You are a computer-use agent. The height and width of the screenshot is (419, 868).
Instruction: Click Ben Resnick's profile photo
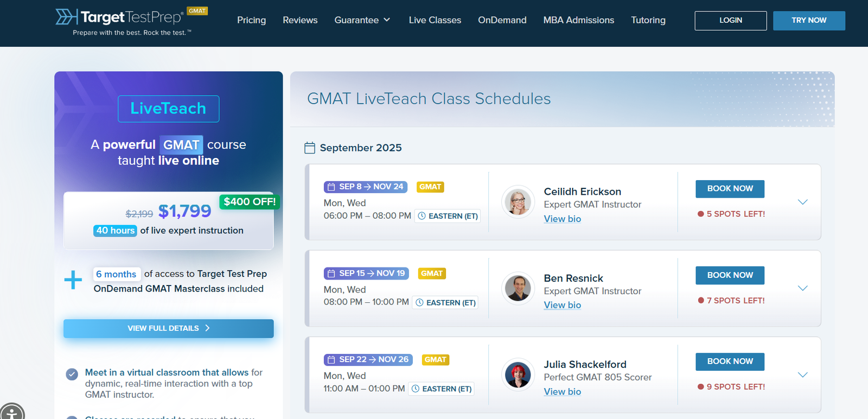pos(518,288)
